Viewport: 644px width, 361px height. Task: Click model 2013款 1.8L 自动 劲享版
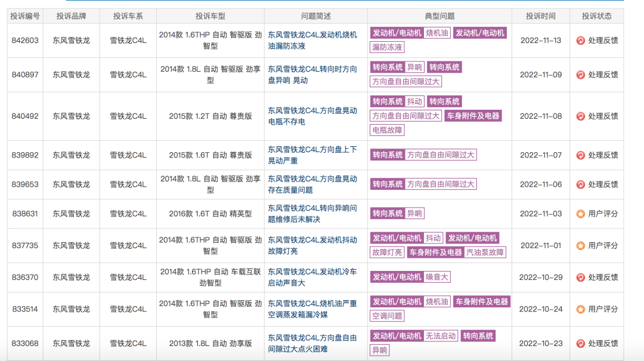click(x=210, y=343)
